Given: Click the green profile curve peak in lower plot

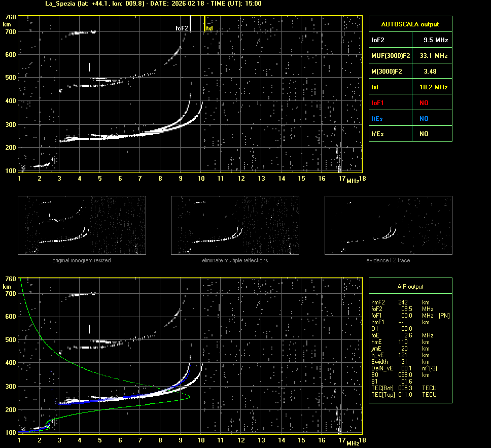Looking at the screenshot, I should point(189,397).
